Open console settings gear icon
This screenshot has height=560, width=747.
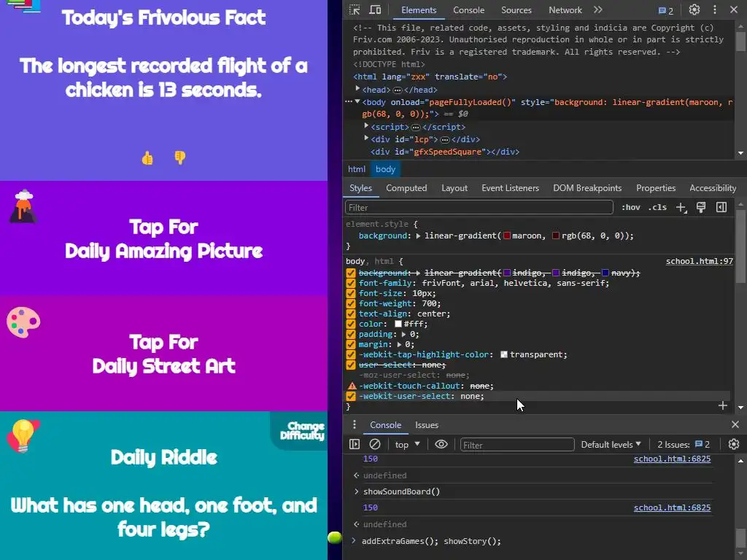[734, 444]
